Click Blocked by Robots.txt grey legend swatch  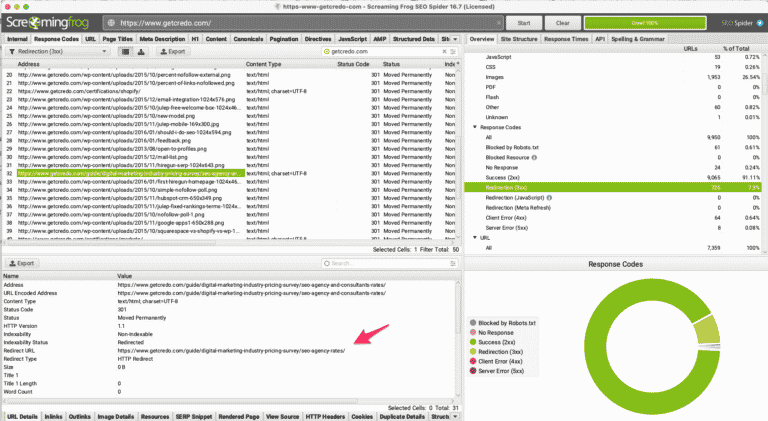click(473, 323)
